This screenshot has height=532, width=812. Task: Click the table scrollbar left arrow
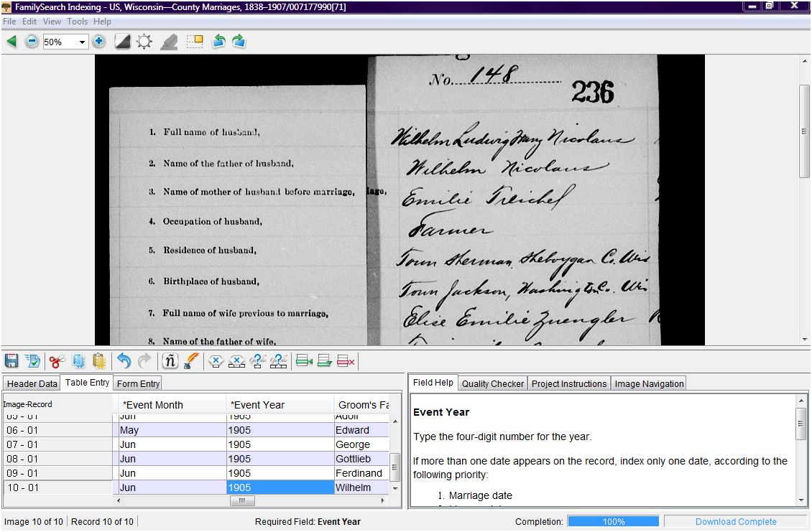click(119, 500)
